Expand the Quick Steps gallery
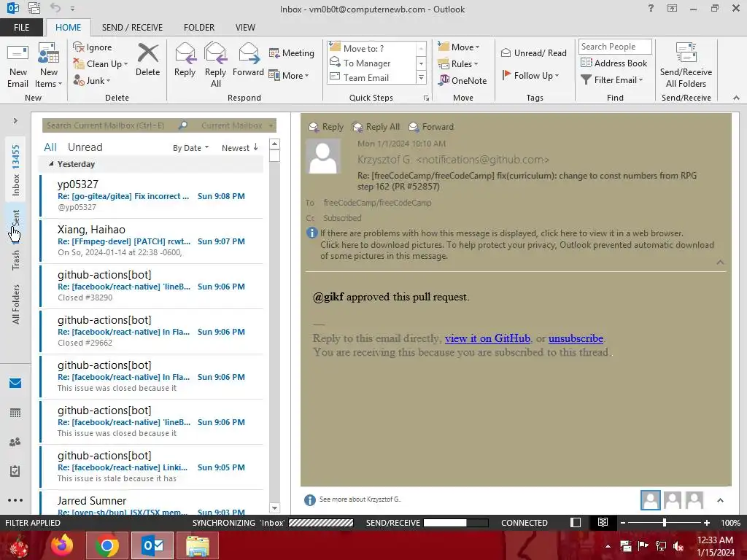This screenshot has height=560, width=747. pos(421,77)
